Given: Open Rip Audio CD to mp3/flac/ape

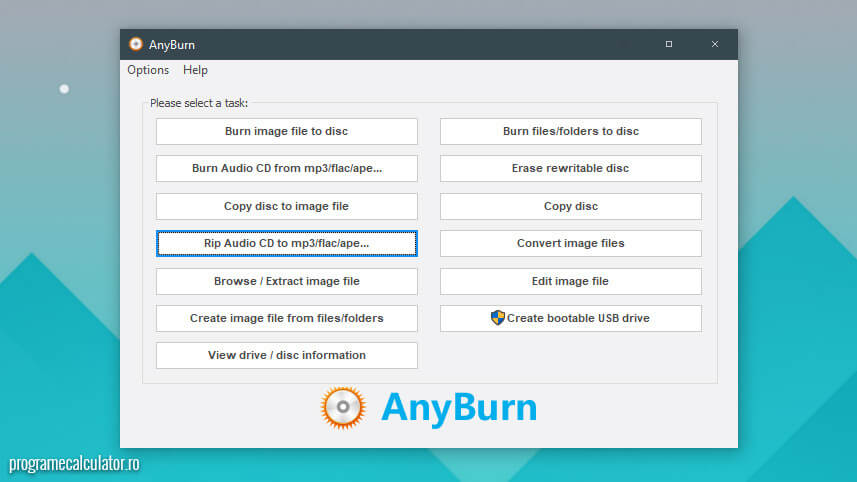Looking at the screenshot, I should coord(286,243).
